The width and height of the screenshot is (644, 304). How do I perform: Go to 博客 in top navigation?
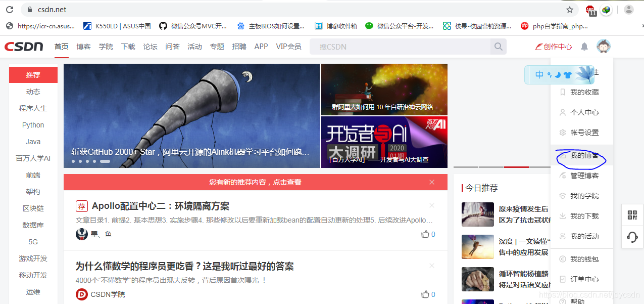83,47
